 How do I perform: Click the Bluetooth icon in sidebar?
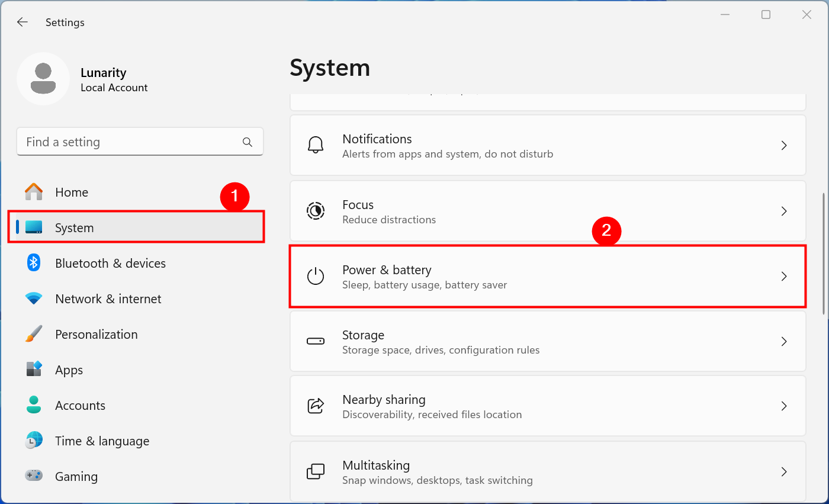coord(34,263)
